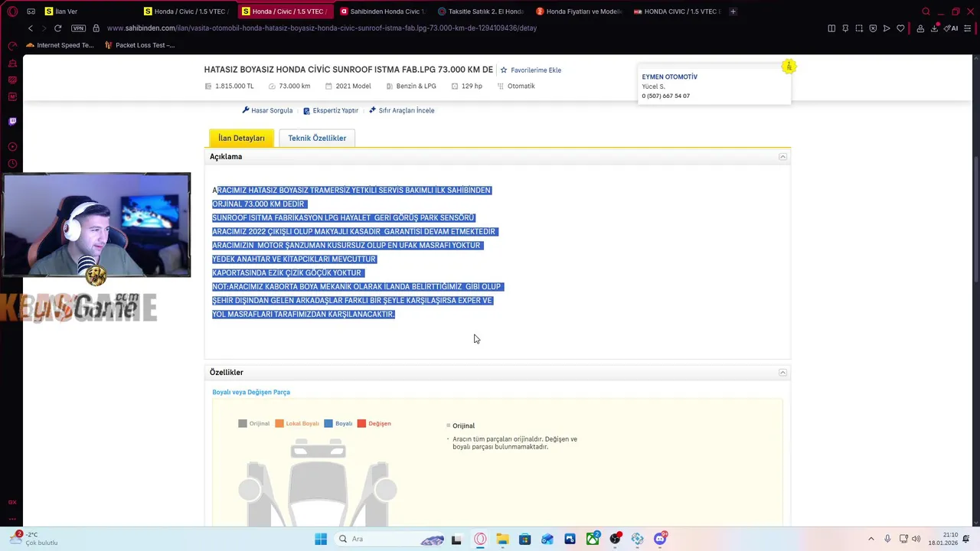This screenshot has height=551, width=980.
Task: Open Xbox app from the taskbar
Action: pyautogui.click(x=593, y=539)
